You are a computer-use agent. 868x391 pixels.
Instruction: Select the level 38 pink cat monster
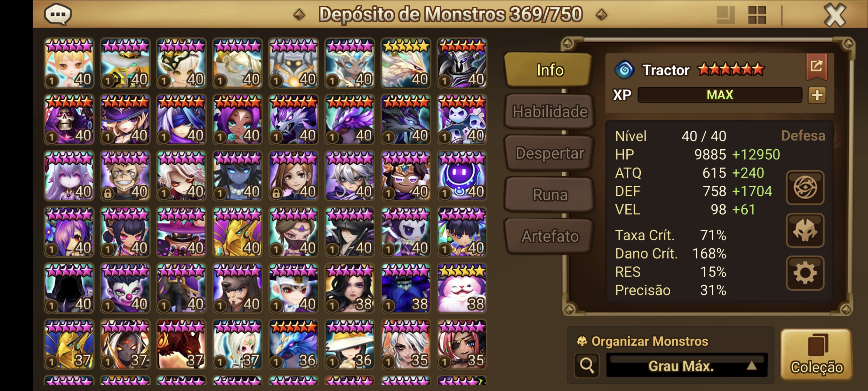462,288
